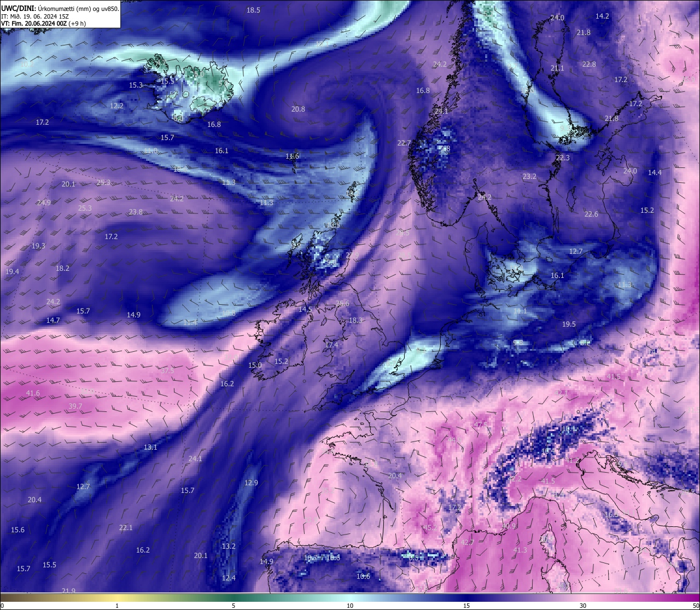Click the color scale tick label '1'
700x610 pixels.
117,606
